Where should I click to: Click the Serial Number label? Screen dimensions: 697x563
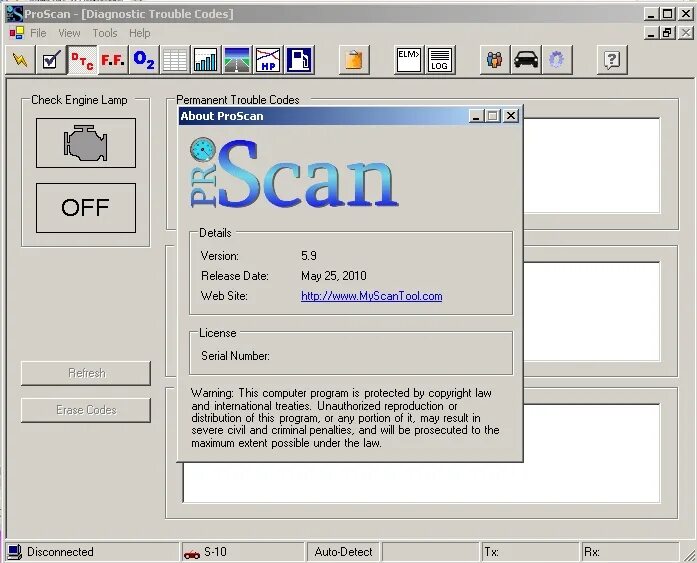(235, 356)
